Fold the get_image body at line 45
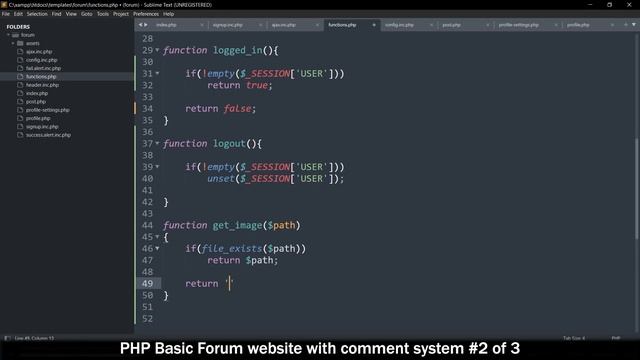This screenshot has height=360, width=640. (158, 237)
